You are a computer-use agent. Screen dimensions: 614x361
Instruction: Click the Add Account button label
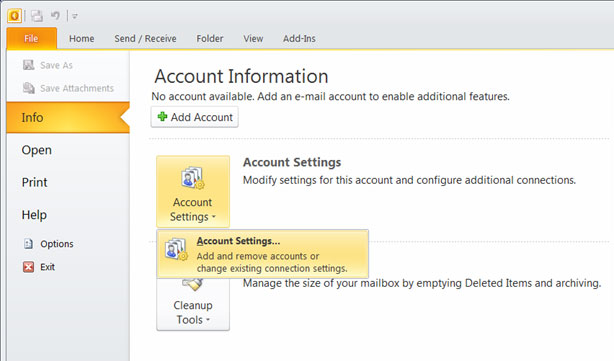pyautogui.click(x=202, y=117)
